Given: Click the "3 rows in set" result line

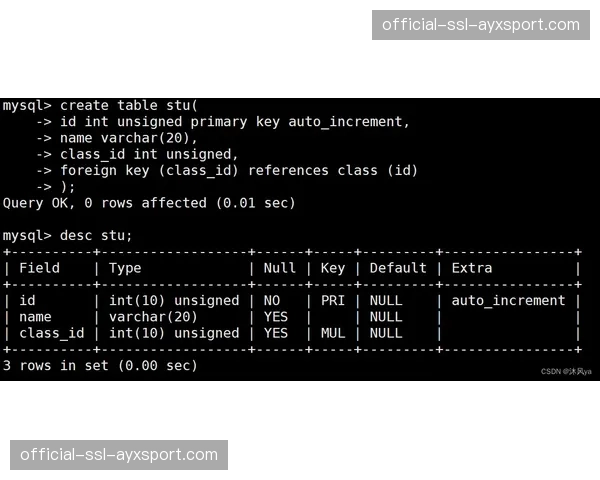Looking at the screenshot, I should pyautogui.click(x=100, y=366).
